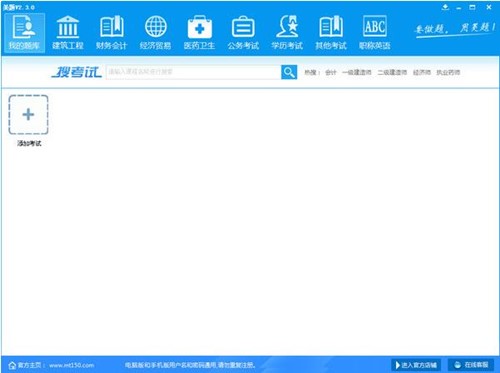Viewport: 500px width, 373px height.
Task: Click the plus tile to add exam
Action: (28, 115)
